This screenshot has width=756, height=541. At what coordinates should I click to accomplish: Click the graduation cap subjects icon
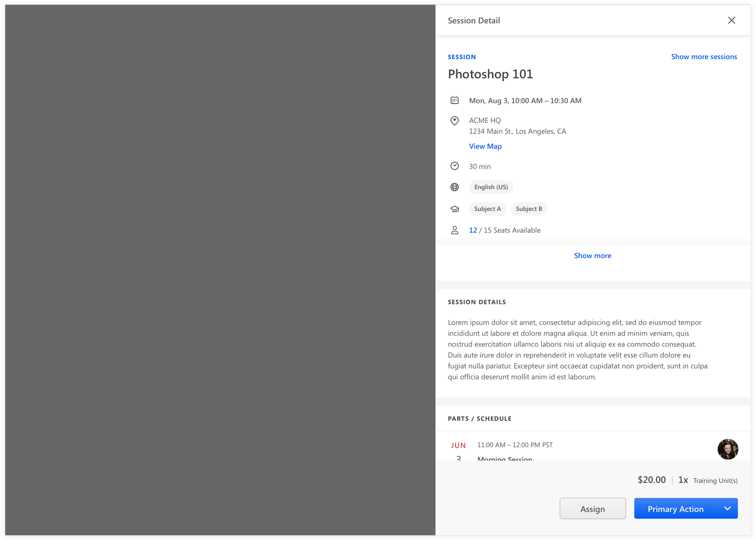455,209
